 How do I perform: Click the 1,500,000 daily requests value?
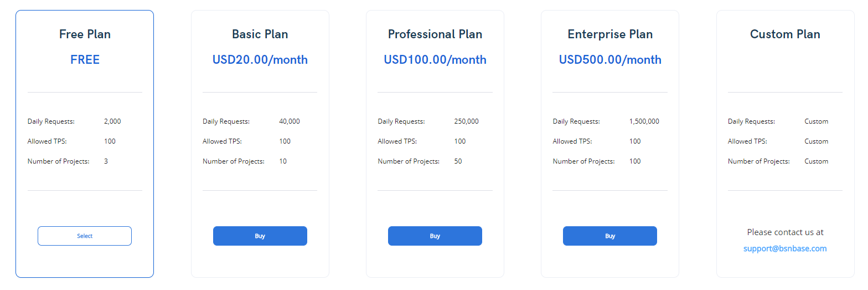(644, 121)
